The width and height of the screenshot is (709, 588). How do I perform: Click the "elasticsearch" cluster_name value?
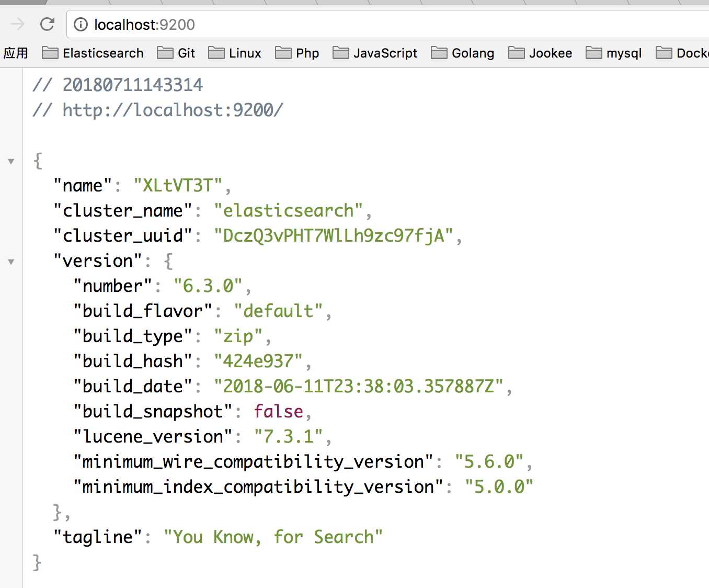(288, 210)
